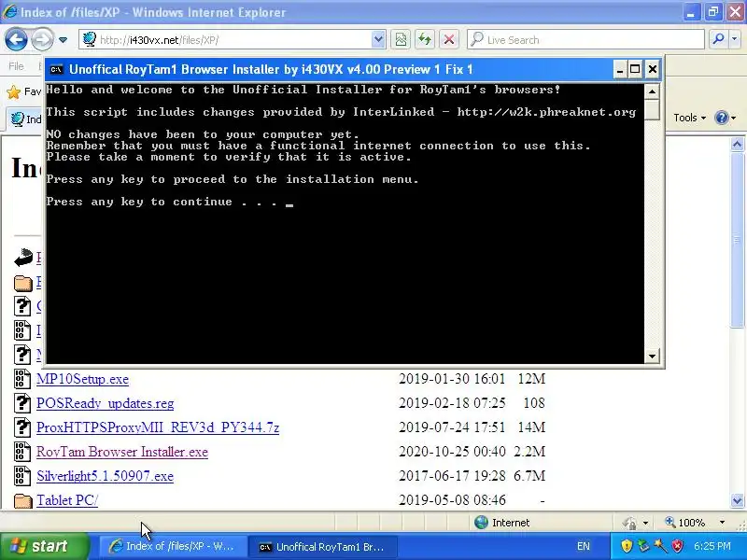Click the Refresh page icon
The width and height of the screenshot is (747, 560).
click(x=425, y=40)
